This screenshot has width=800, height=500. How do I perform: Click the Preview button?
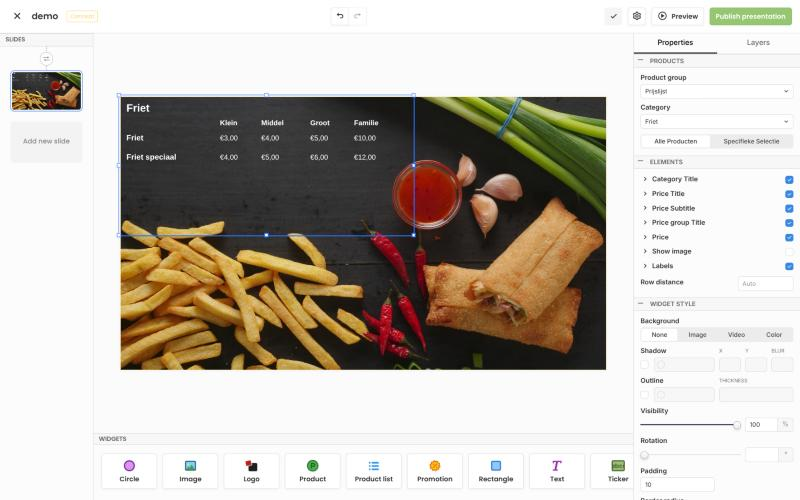[678, 16]
